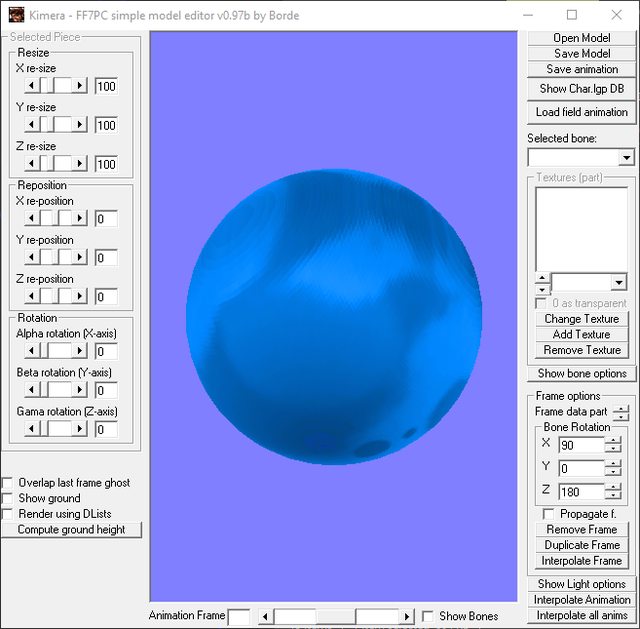
Task: Click Open Model button
Action: click(582, 38)
